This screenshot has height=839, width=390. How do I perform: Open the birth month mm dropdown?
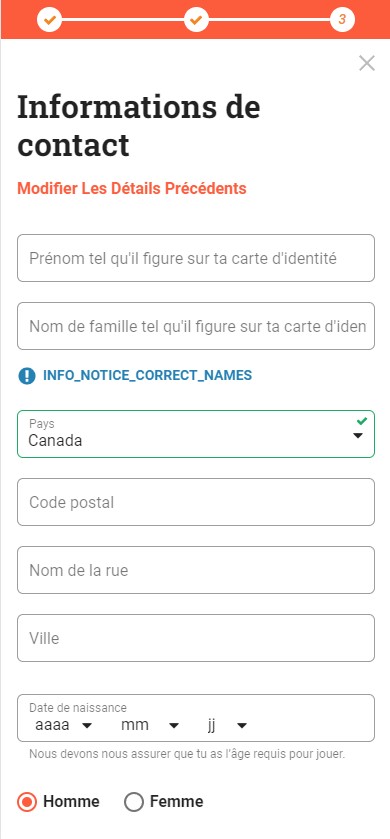(x=150, y=726)
